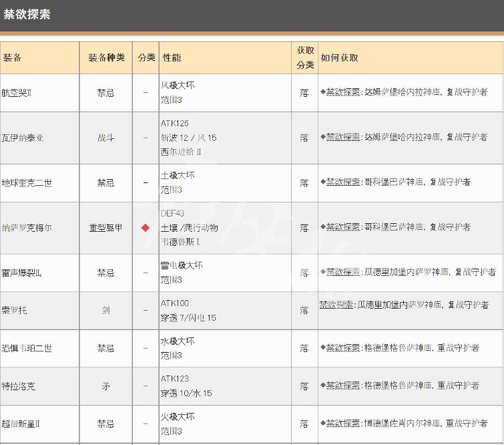Screen dimensions: 504x445
Task: Click the ATK100 performance value
Action: pyautogui.click(x=175, y=303)
